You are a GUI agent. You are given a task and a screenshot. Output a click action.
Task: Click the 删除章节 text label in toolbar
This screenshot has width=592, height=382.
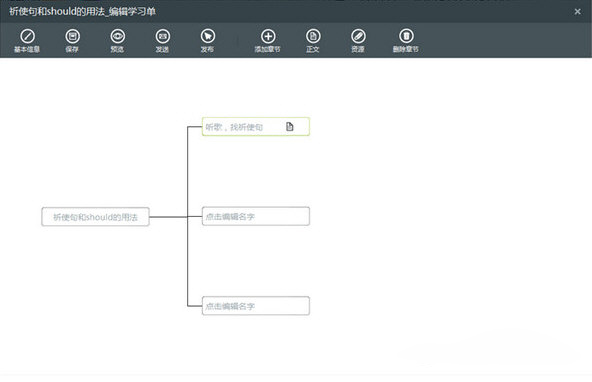click(406, 49)
